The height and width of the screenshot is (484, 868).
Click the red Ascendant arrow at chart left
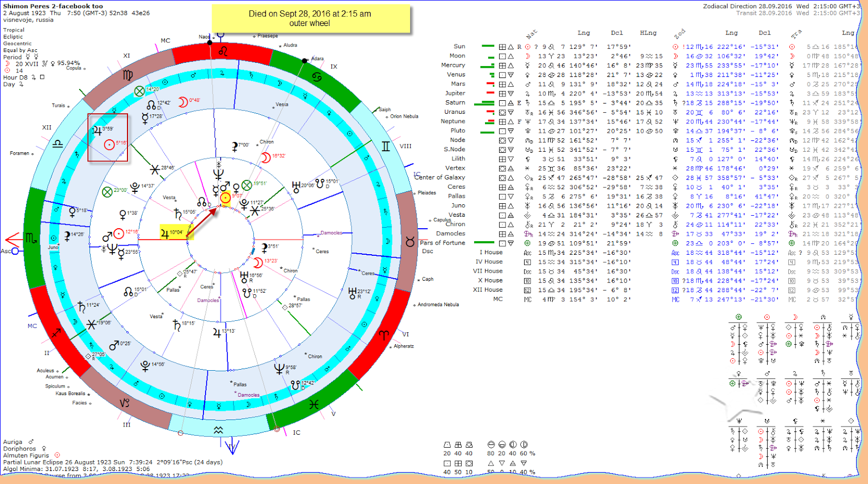[13, 240]
